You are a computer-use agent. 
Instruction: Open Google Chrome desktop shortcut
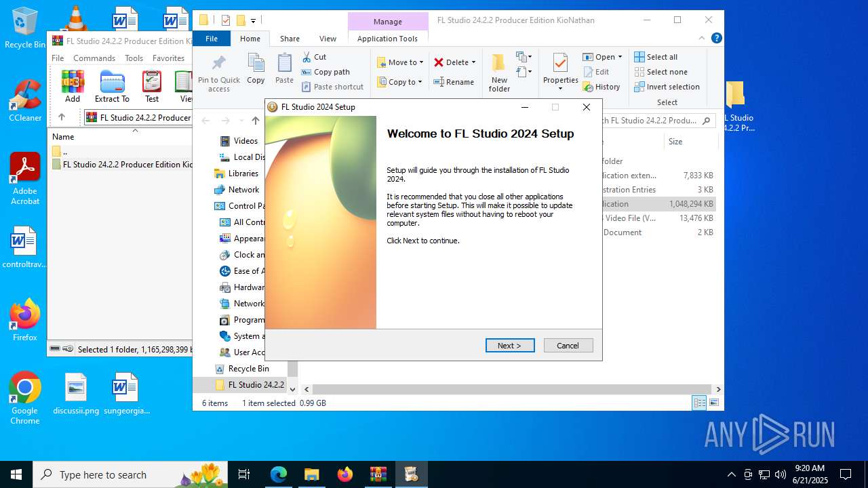coord(25,399)
